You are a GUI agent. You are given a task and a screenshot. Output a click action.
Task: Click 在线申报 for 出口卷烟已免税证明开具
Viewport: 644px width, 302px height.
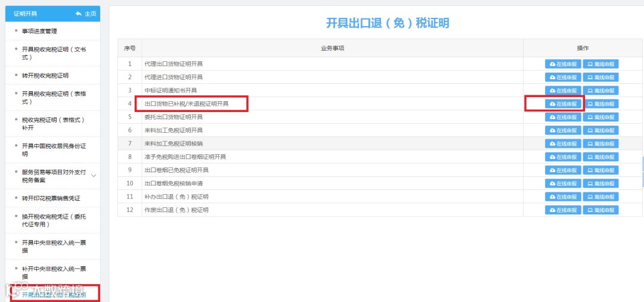pos(563,170)
